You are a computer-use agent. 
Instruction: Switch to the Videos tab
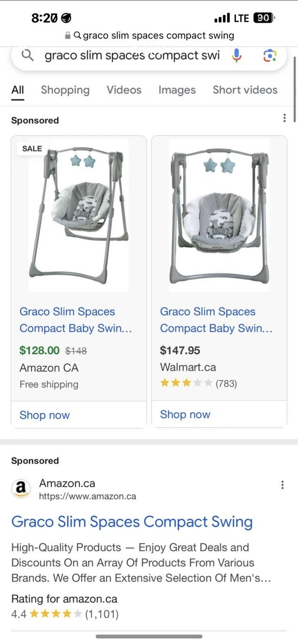pos(124,90)
